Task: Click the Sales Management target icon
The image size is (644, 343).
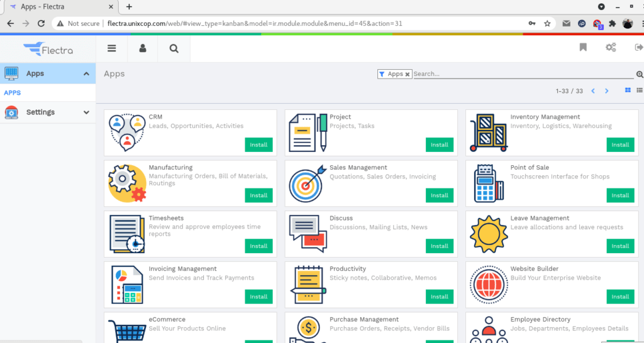Action: (308, 183)
